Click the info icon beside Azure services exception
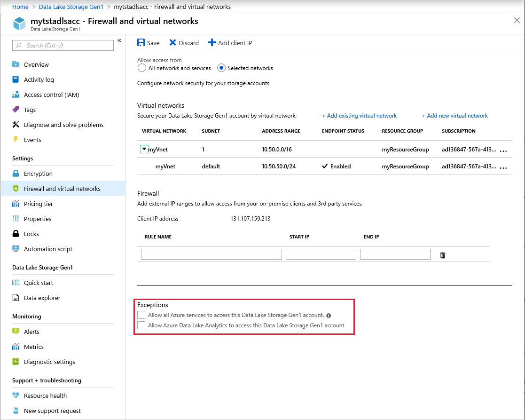 329,316
